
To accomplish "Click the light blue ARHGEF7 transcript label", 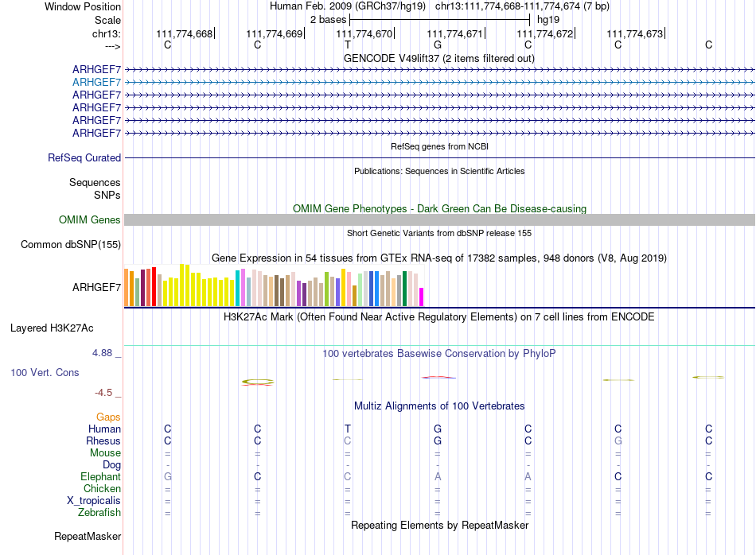I will pyautogui.click(x=96, y=83).
